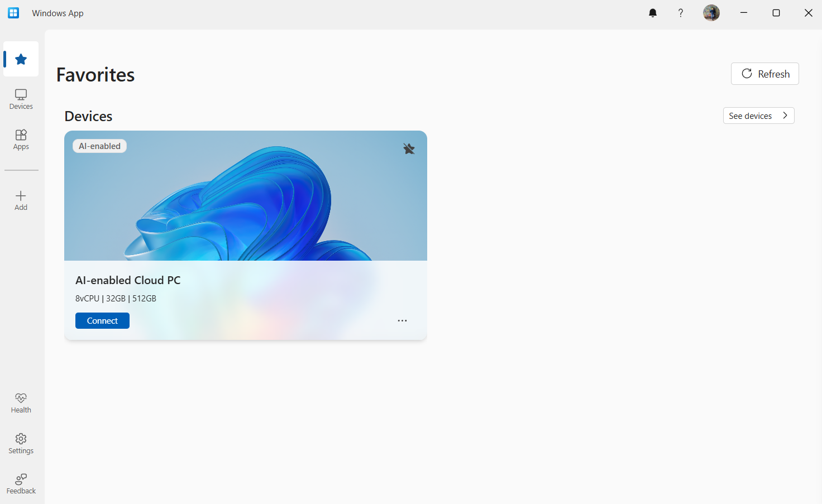
Task: Open the Devices section in sidebar
Action: click(21, 99)
